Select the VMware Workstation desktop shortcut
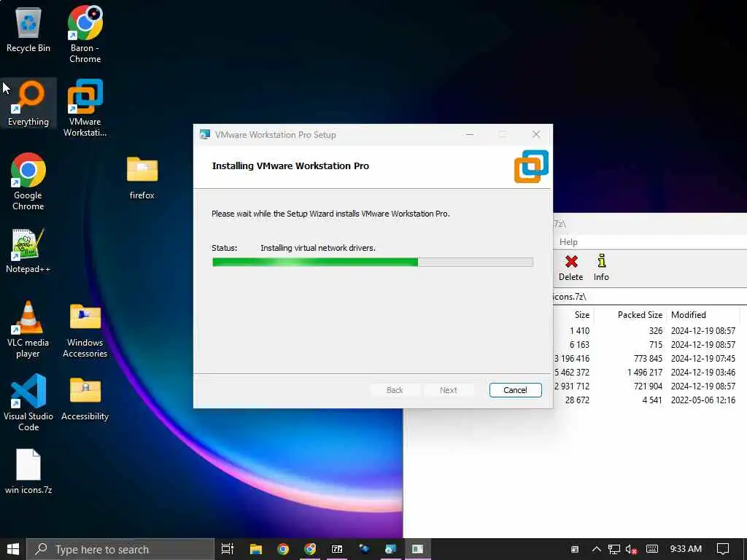This screenshot has height=560, width=747. pyautogui.click(x=85, y=108)
